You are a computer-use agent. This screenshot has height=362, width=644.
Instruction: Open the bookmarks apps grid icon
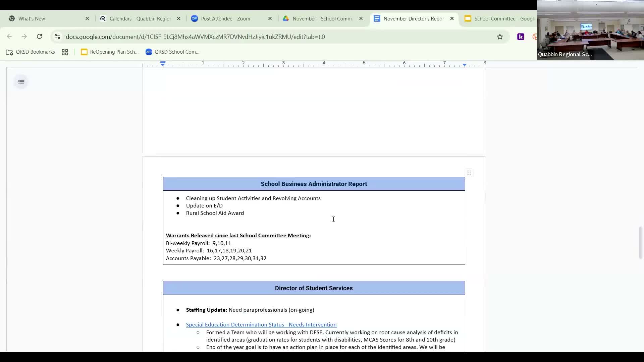[65, 52]
